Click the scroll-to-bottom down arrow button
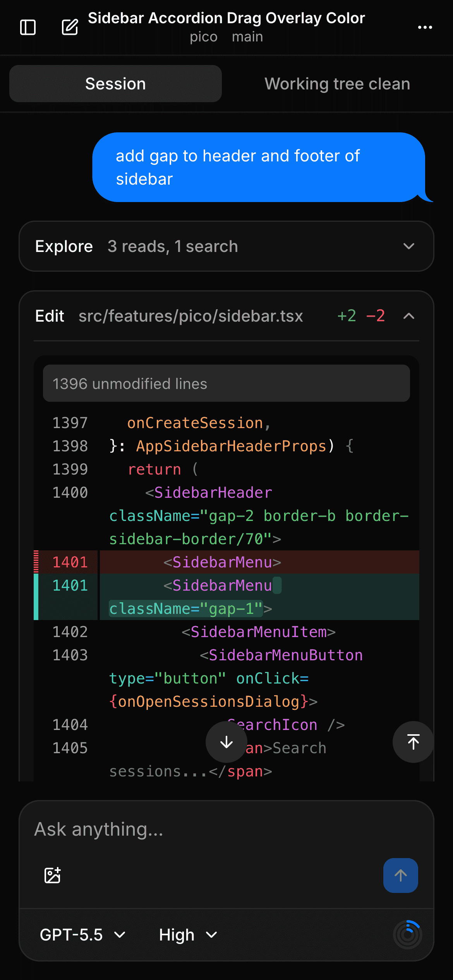The width and height of the screenshot is (453, 980). coord(226,742)
